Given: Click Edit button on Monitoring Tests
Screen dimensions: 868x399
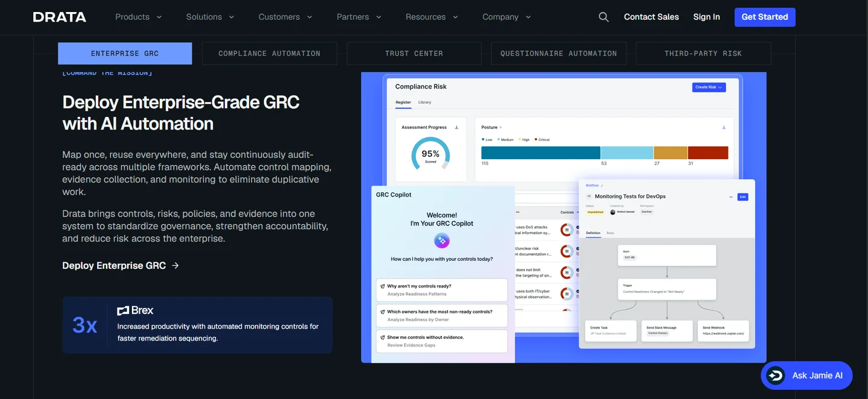Looking at the screenshot, I should tap(743, 197).
